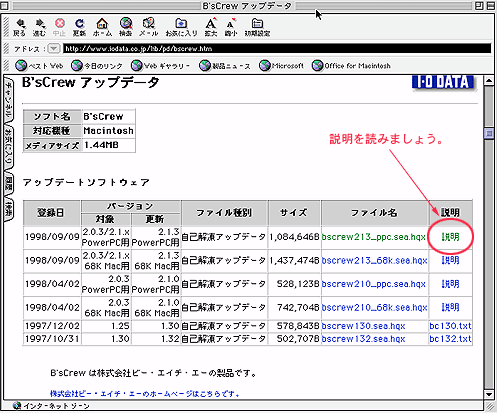Click the address URL field
This screenshot has width=497, height=413.
[277, 49]
